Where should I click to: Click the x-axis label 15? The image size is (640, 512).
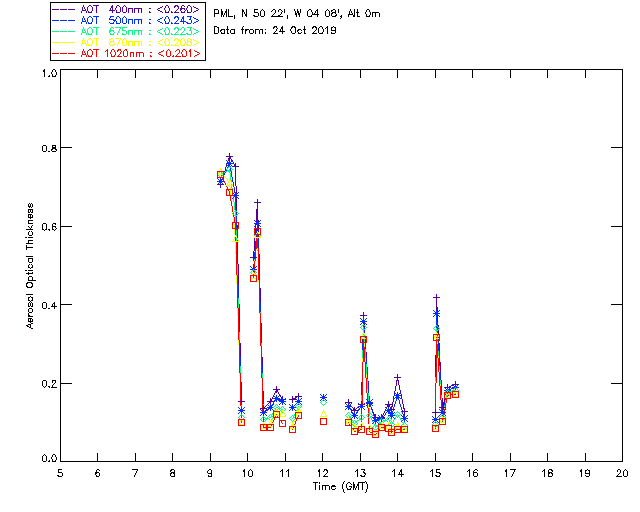point(435,473)
